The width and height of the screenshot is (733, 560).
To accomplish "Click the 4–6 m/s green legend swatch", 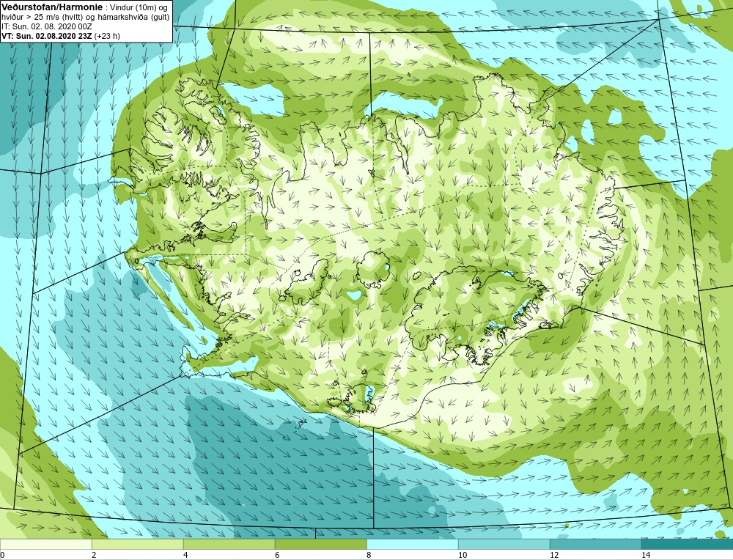I will 229,545.
